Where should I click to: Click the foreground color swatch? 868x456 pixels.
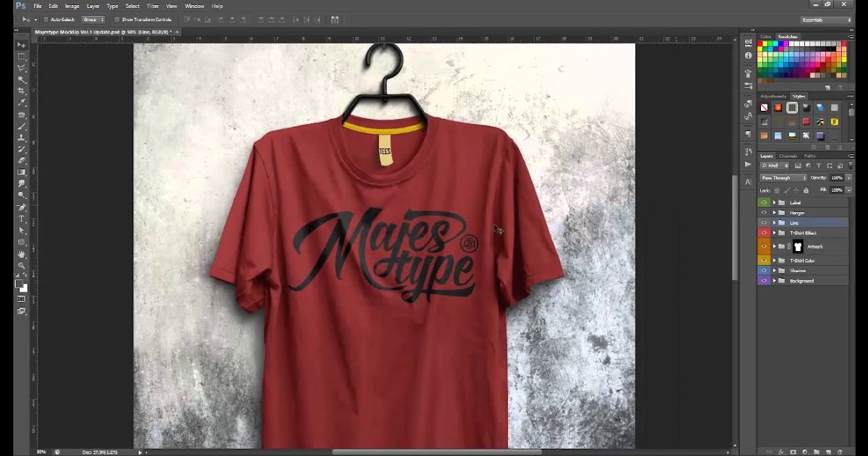coord(20,284)
